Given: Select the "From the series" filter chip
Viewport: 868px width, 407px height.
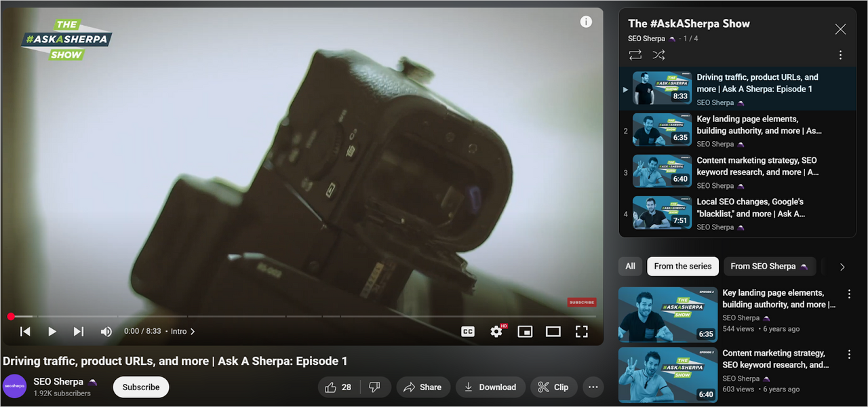Looking at the screenshot, I should 682,267.
